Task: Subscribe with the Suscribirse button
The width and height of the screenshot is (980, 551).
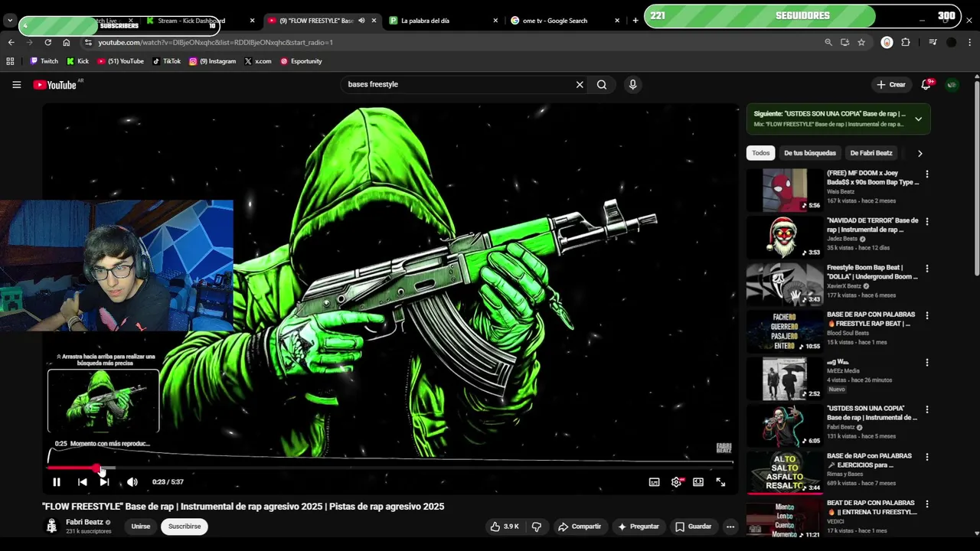Action: 185,527
